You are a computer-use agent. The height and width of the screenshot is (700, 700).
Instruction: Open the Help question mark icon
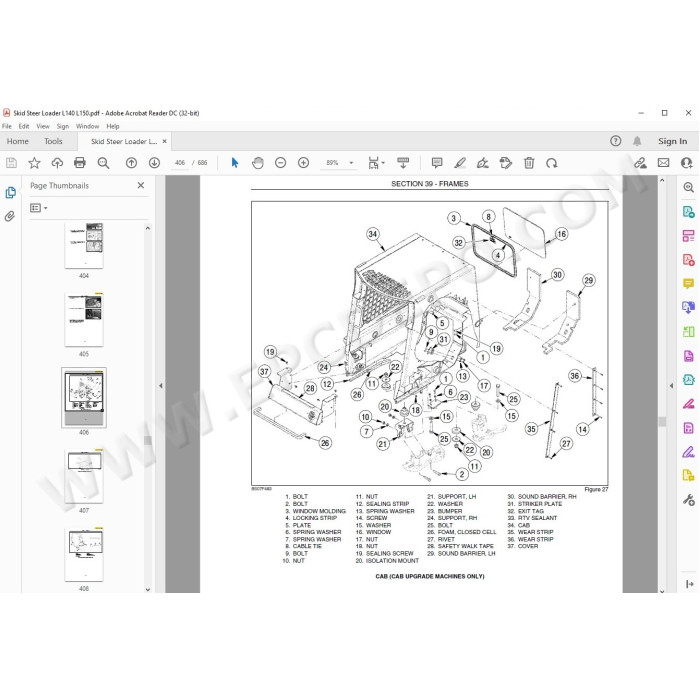(616, 141)
